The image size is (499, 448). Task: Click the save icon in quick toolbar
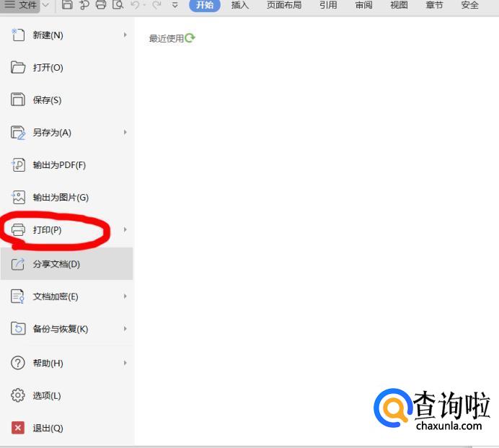pos(67,5)
